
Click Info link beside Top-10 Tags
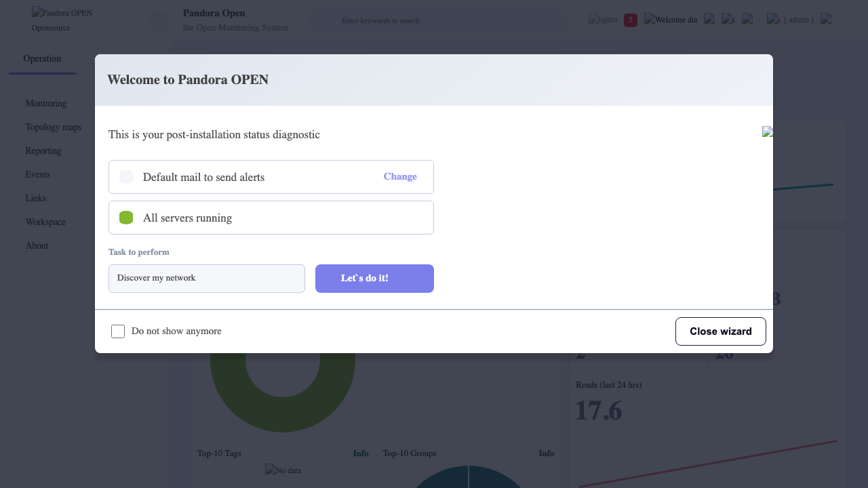tap(361, 453)
